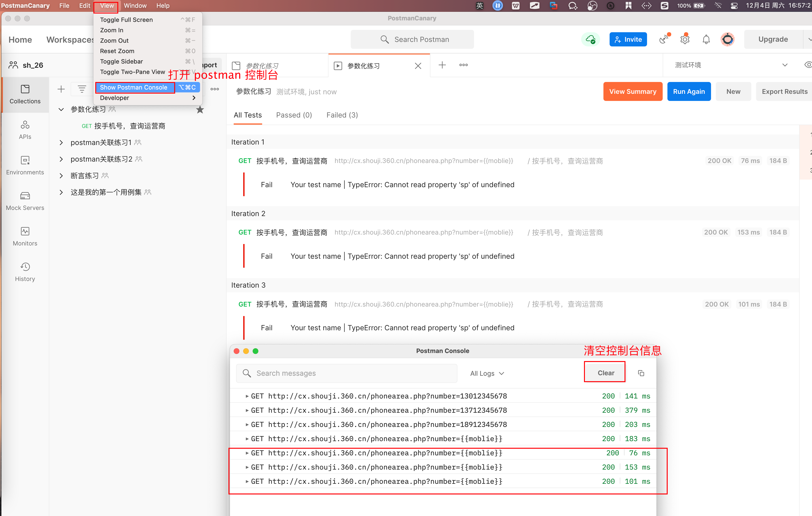Switch to the All Tests tab
Viewport: 812px width, 516px height.
247,115
